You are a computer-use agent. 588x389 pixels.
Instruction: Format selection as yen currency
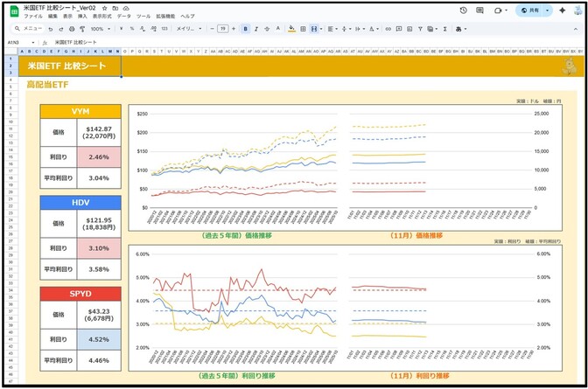[x=121, y=29]
